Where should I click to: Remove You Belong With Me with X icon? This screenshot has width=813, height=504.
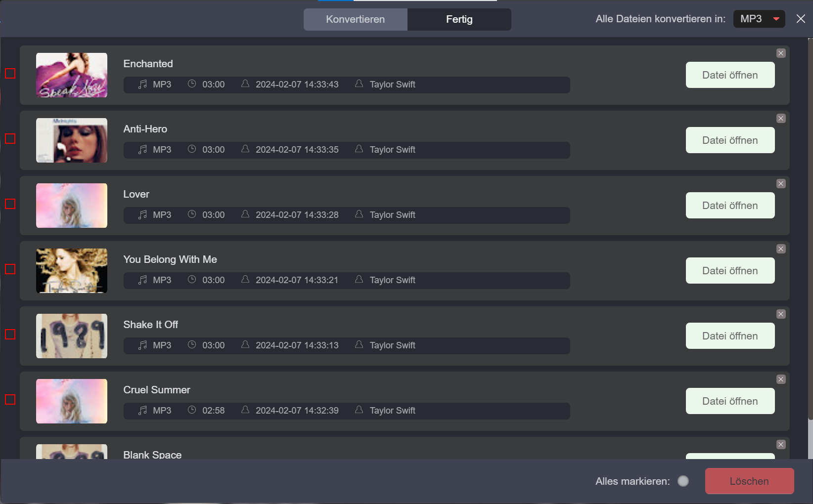781,249
